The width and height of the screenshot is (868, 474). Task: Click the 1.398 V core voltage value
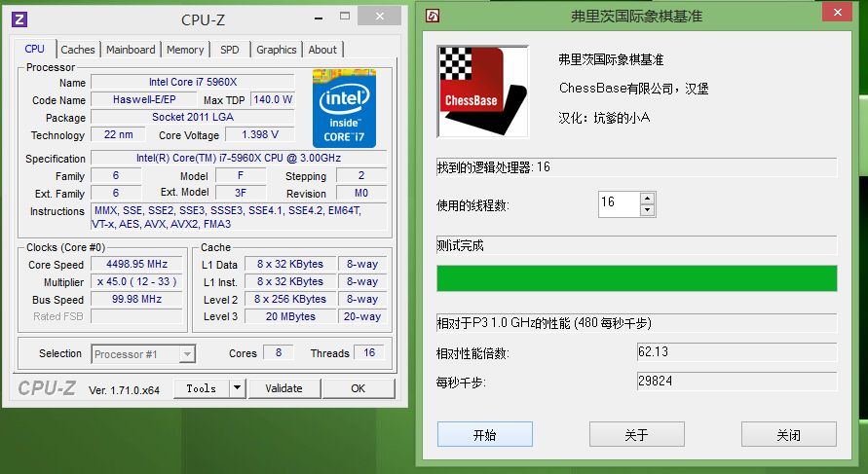pos(260,134)
